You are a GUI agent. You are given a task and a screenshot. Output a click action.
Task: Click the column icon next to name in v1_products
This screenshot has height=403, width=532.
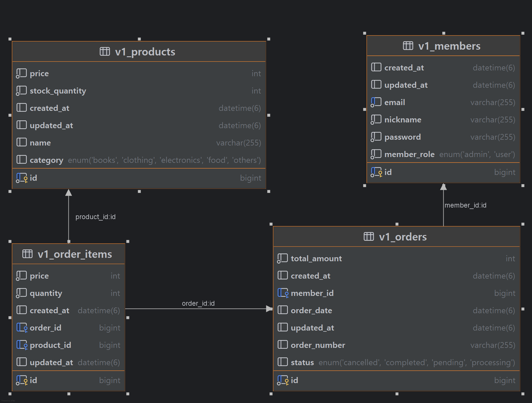point(22,142)
